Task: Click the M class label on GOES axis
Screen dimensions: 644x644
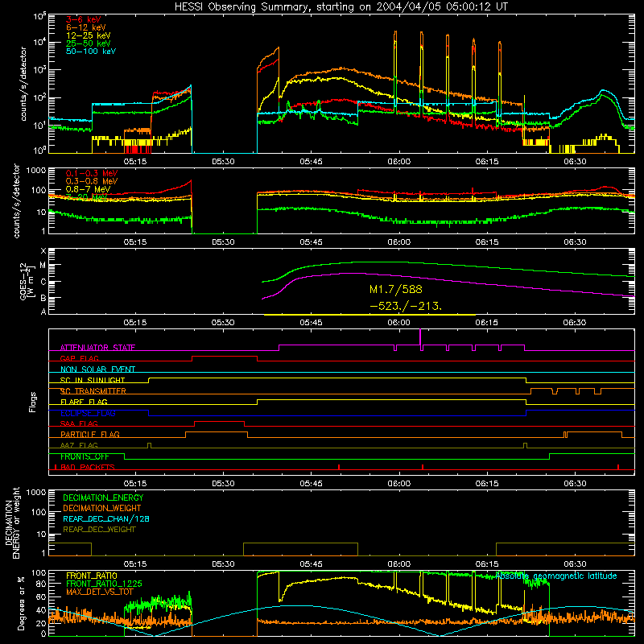Action: 43,266
